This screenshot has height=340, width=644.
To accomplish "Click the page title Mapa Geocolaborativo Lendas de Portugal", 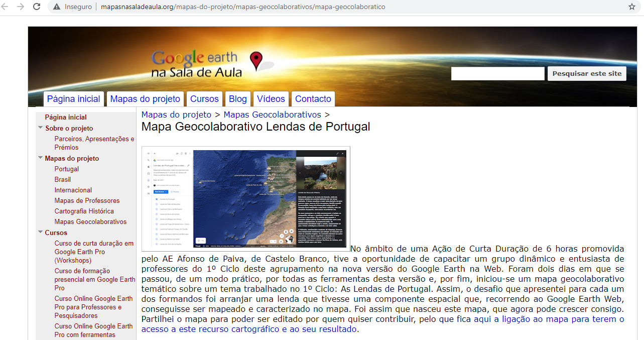I will [x=256, y=127].
